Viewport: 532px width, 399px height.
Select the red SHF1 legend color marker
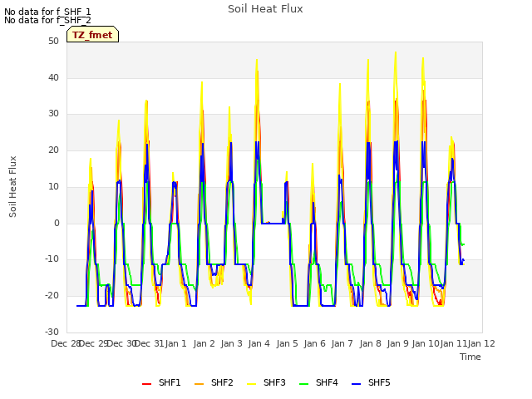(146, 384)
